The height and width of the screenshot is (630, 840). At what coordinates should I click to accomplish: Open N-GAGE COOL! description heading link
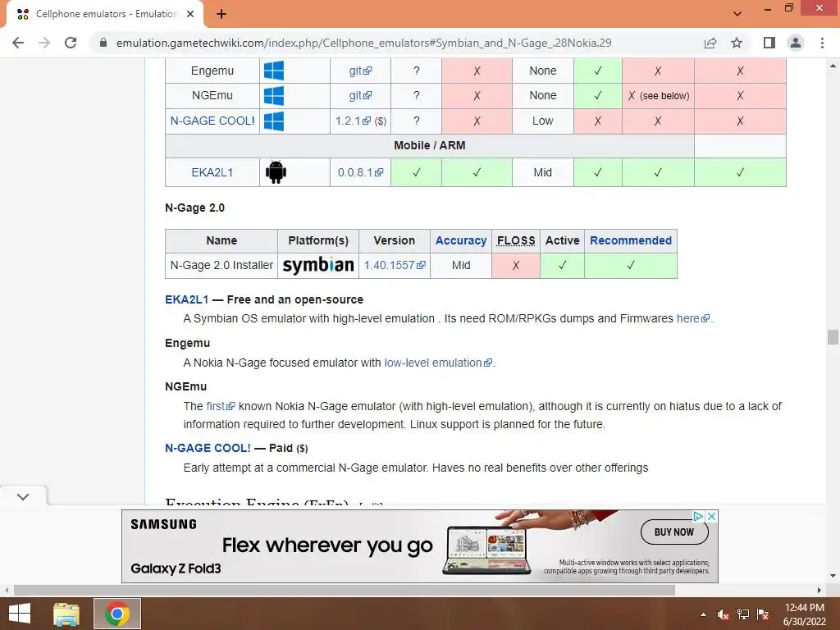pyautogui.click(x=208, y=448)
